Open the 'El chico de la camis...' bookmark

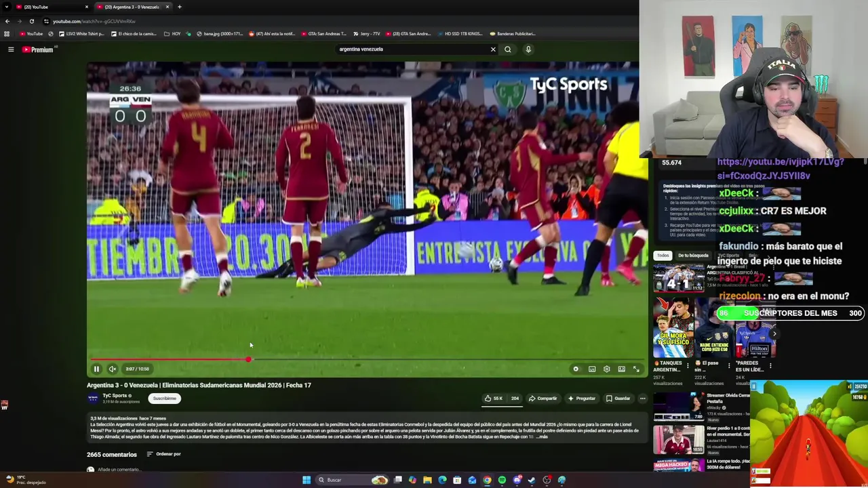click(x=134, y=34)
